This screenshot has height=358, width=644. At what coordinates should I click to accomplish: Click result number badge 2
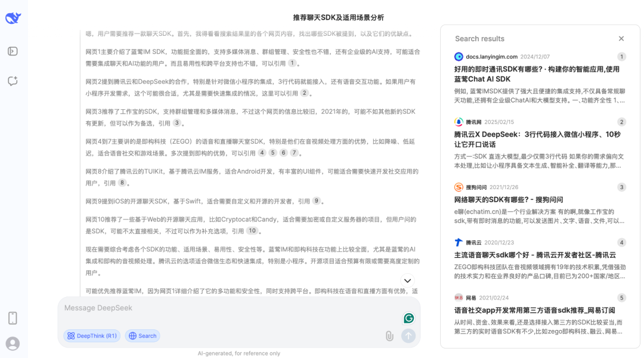(x=621, y=122)
